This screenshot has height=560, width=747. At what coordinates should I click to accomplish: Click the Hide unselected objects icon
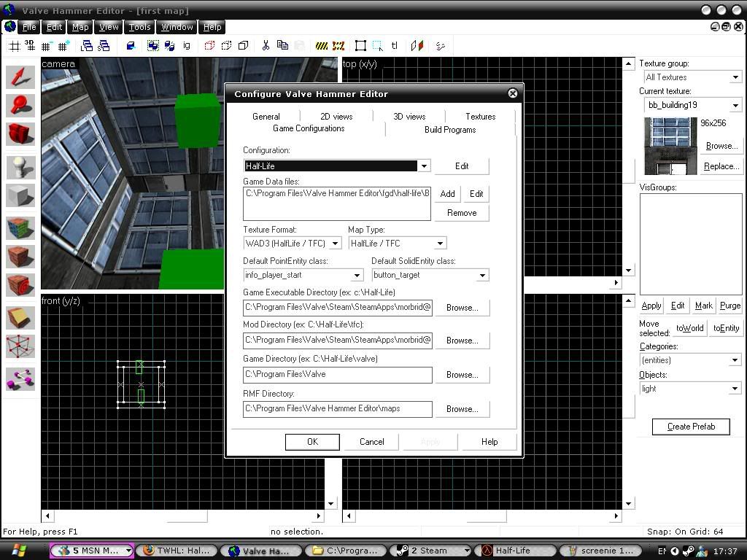[226, 46]
